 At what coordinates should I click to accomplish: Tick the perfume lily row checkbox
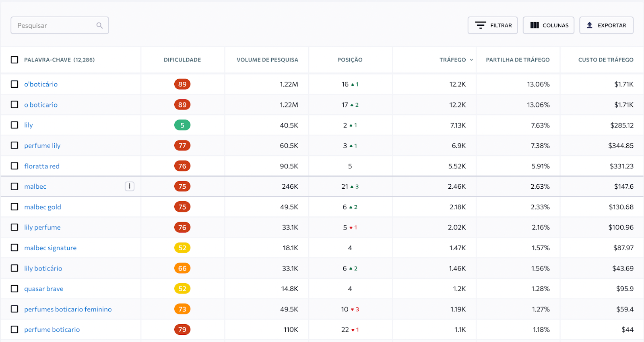click(14, 145)
